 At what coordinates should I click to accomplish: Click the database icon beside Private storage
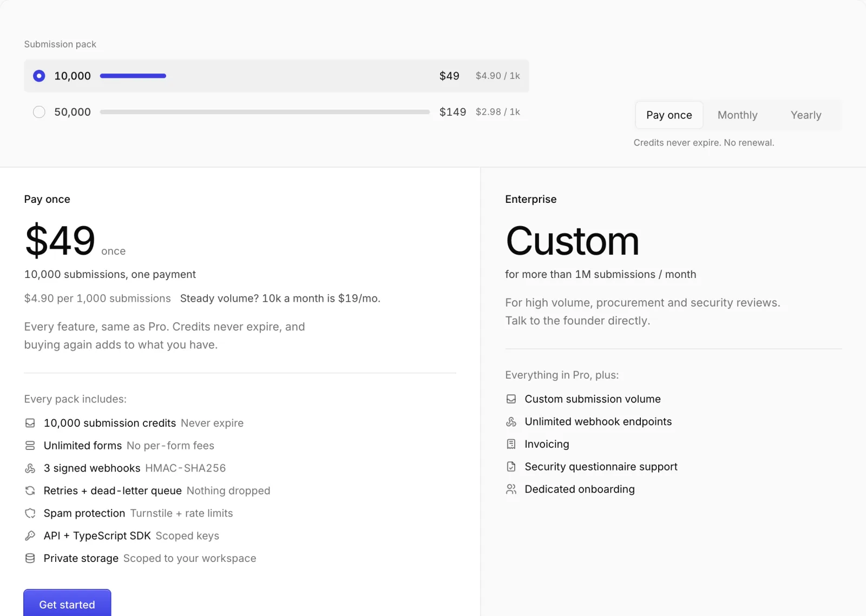coord(30,558)
